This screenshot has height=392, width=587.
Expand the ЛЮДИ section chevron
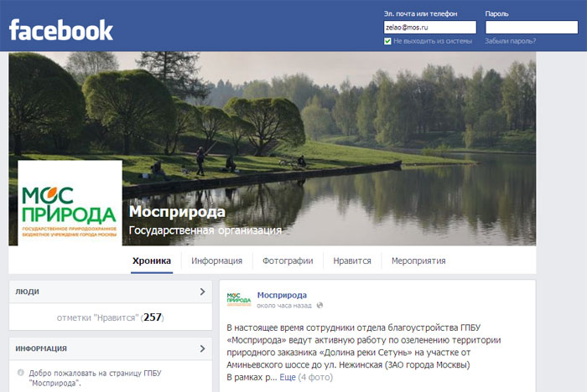(203, 291)
